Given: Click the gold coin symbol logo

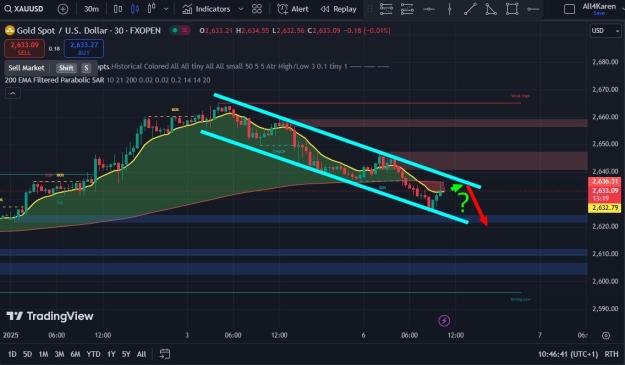Looking at the screenshot, I should (10, 31).
